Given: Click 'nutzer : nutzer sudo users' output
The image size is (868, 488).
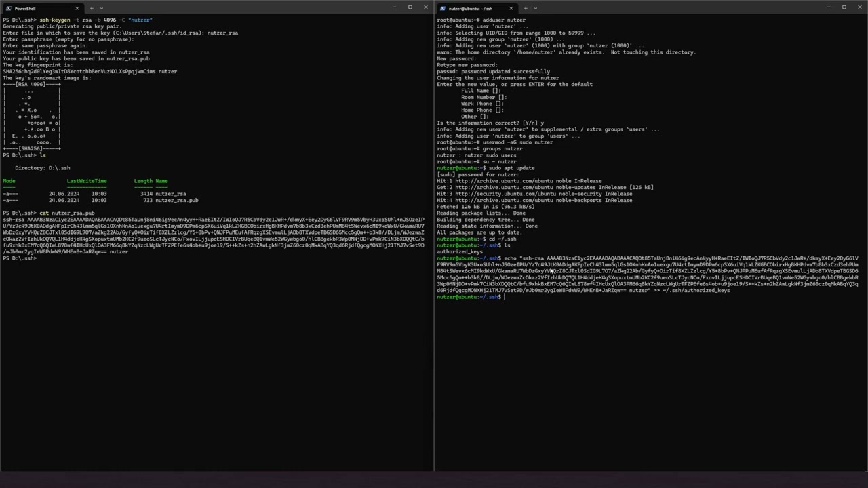Looking at the screenshot, I should (x=476, y=155).
